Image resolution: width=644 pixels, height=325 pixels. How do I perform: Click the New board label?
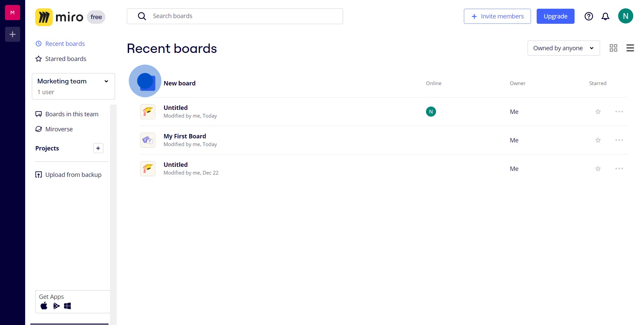click(179, 83)
